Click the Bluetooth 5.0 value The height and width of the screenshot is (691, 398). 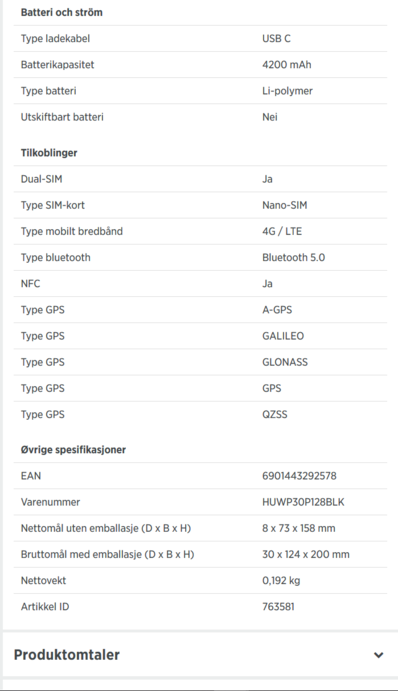coord(294,257)
